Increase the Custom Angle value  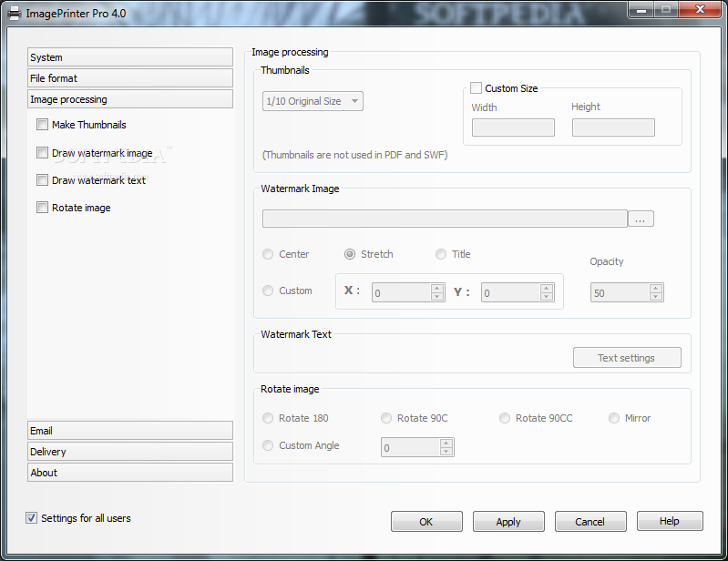point(446,443)
